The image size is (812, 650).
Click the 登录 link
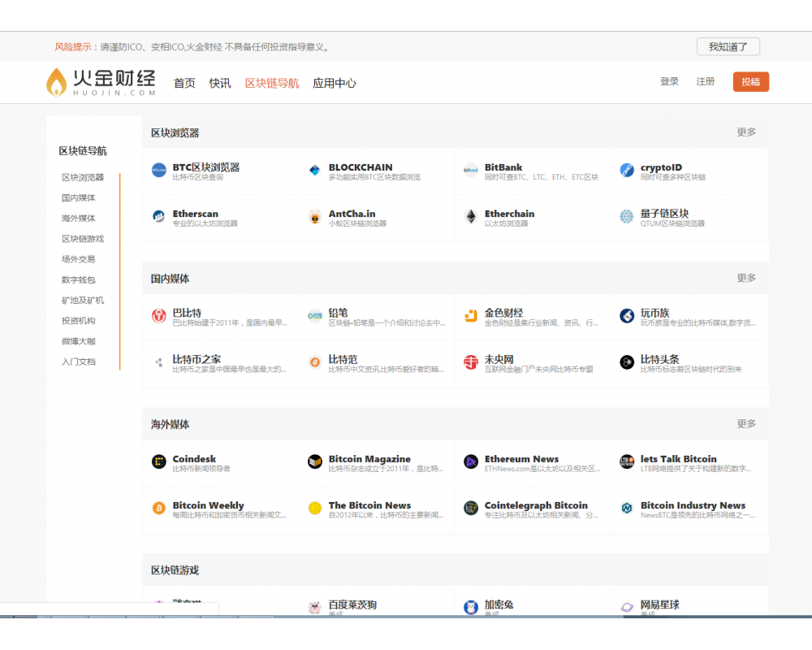pyautogui.click(x=670, y=81)
